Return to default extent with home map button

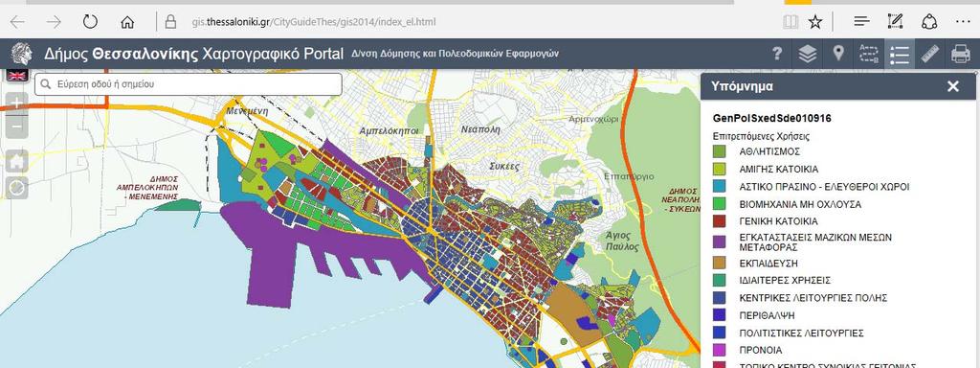coord(17,161)
